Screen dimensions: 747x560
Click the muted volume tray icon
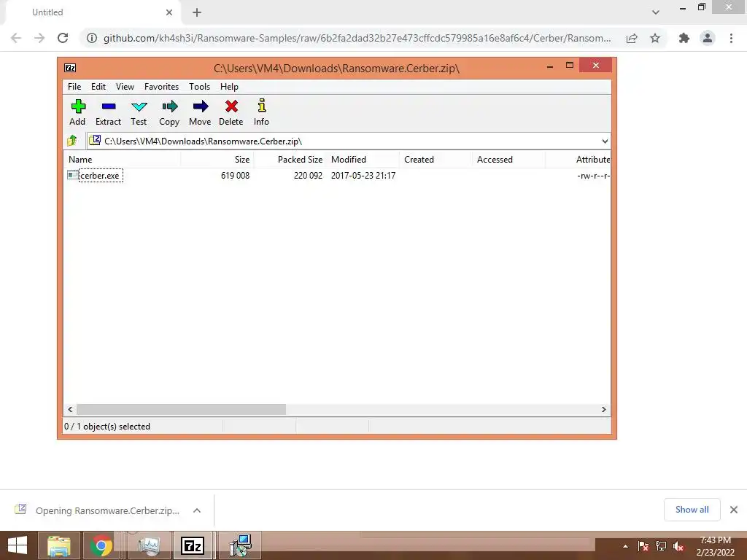pyautogui.click(x=678, y=546)
